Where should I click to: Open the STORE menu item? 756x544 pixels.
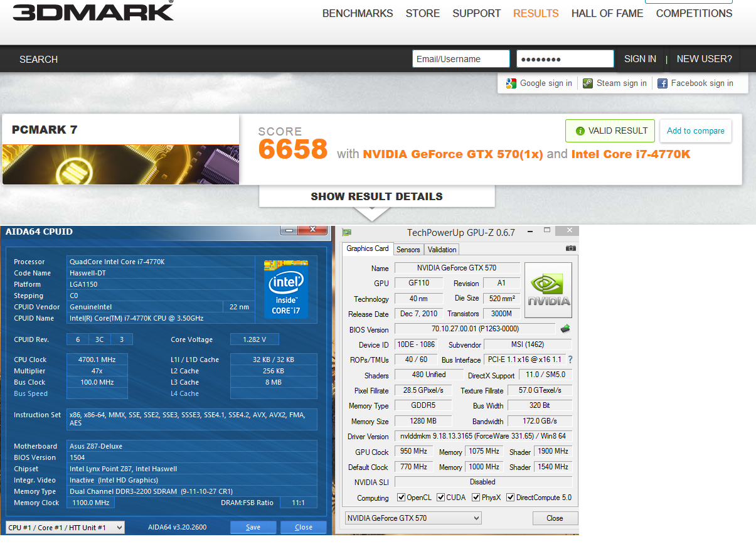tap(423, 13)
